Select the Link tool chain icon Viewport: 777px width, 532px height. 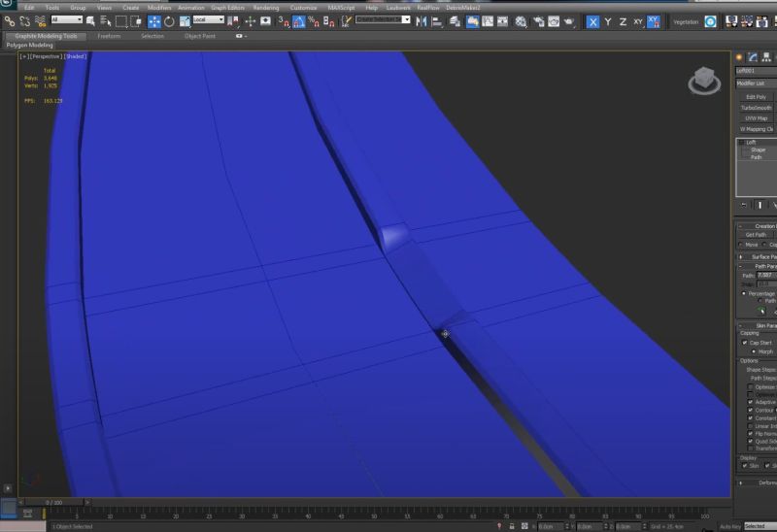point(10,21)
